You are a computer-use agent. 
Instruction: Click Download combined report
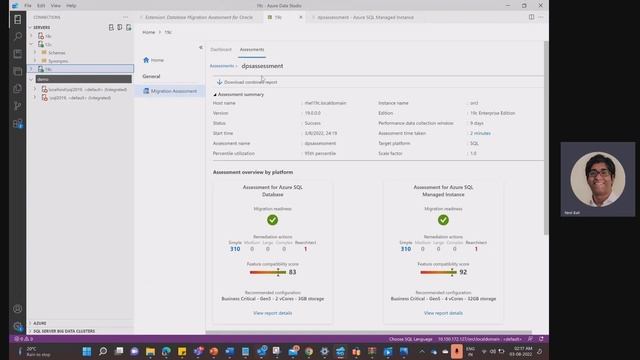247,82
